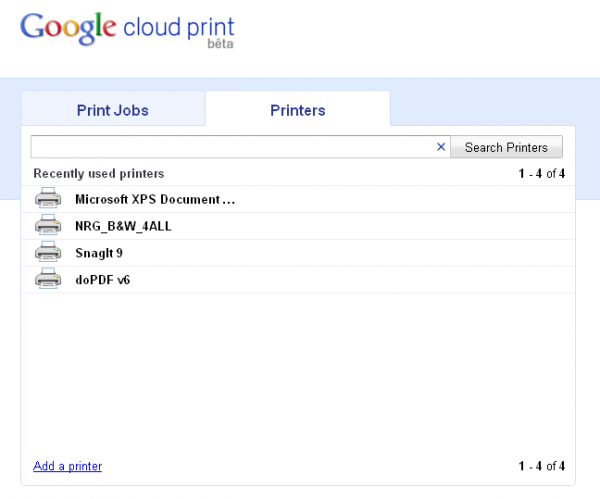Click the doPDF v6 printer icon
The image size is (600, 499).
(48, 280)
